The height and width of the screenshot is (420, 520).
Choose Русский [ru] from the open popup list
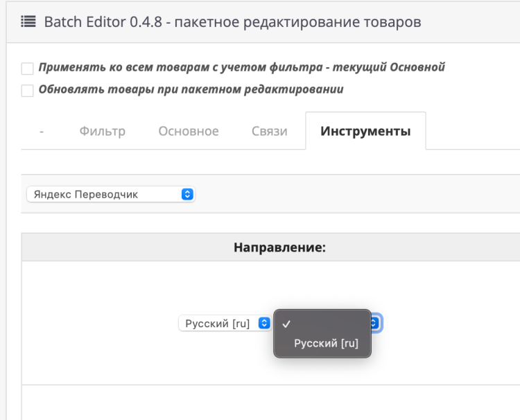tap(326, 343)
